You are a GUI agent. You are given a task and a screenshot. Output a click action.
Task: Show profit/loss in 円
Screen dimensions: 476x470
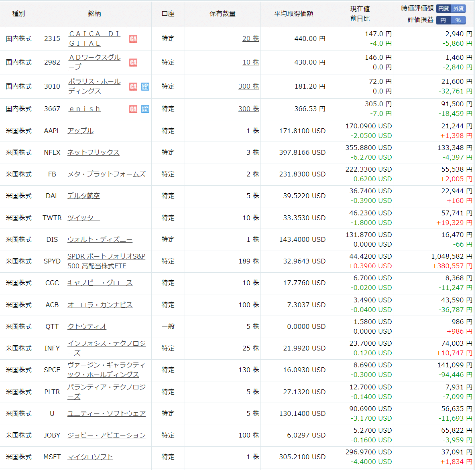443,20
